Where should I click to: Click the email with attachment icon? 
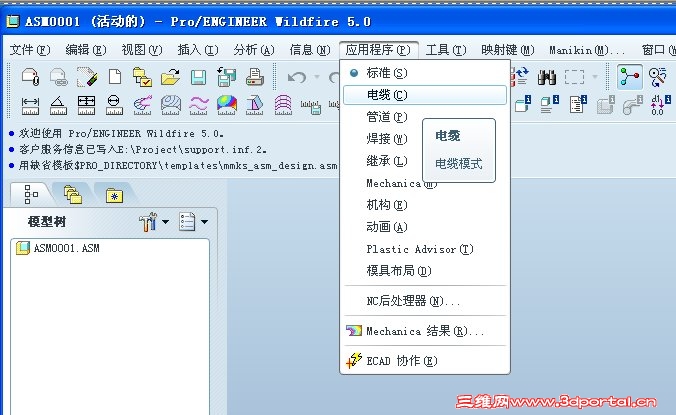tap(30, 78)
